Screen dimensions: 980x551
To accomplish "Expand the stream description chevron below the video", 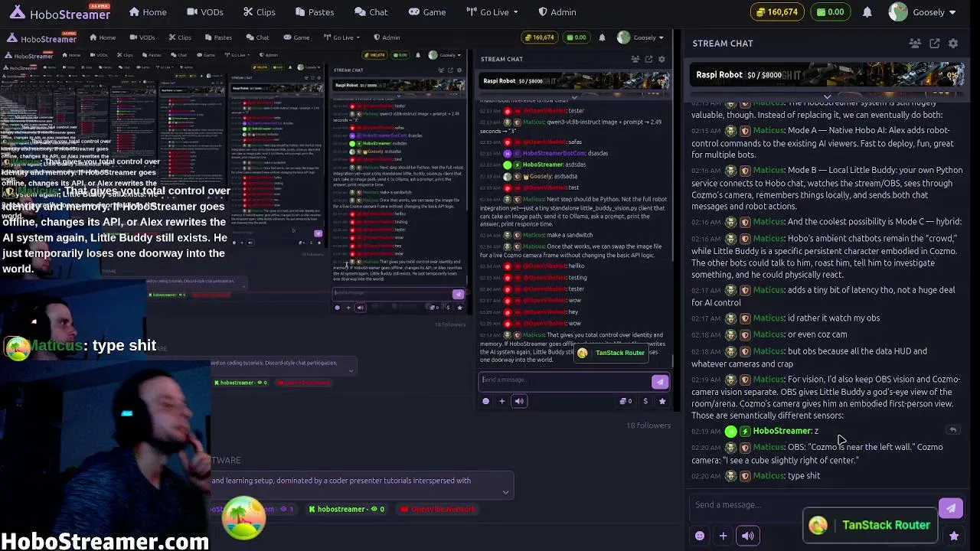I will [x=505, y=492].
